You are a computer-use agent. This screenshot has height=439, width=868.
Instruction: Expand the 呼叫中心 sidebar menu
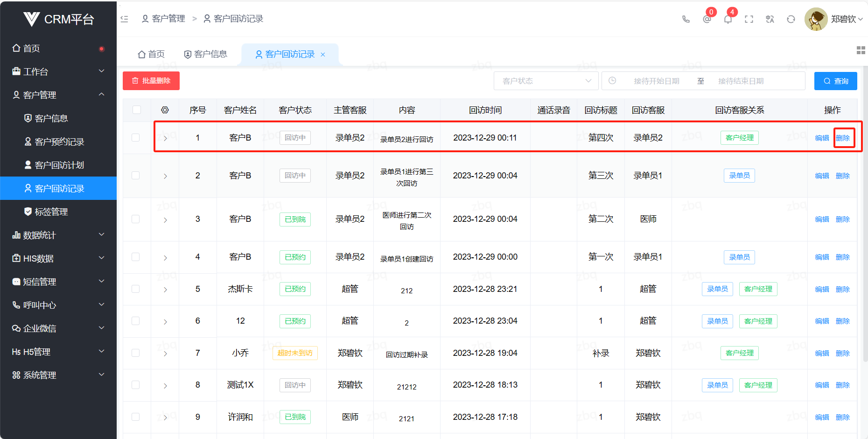pyautogui.click(x=58, y=305)
